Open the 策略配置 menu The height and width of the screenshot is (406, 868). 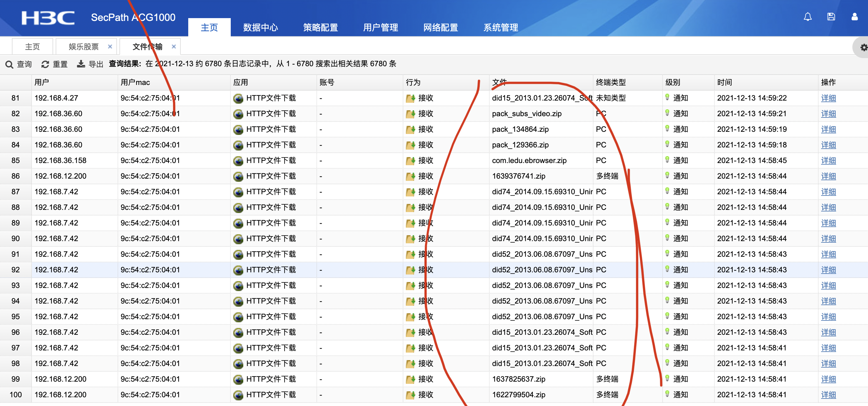[x=320, y=27]
